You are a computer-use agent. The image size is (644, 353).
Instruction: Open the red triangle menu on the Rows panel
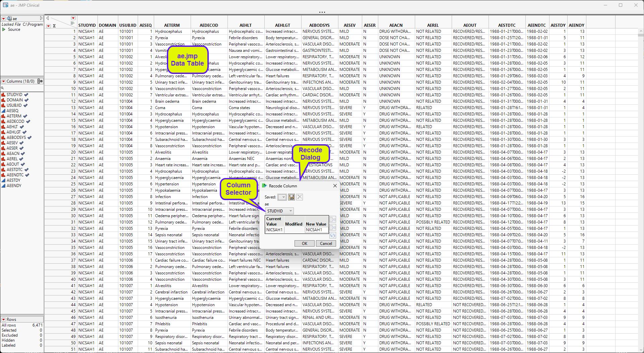(4, 320)
